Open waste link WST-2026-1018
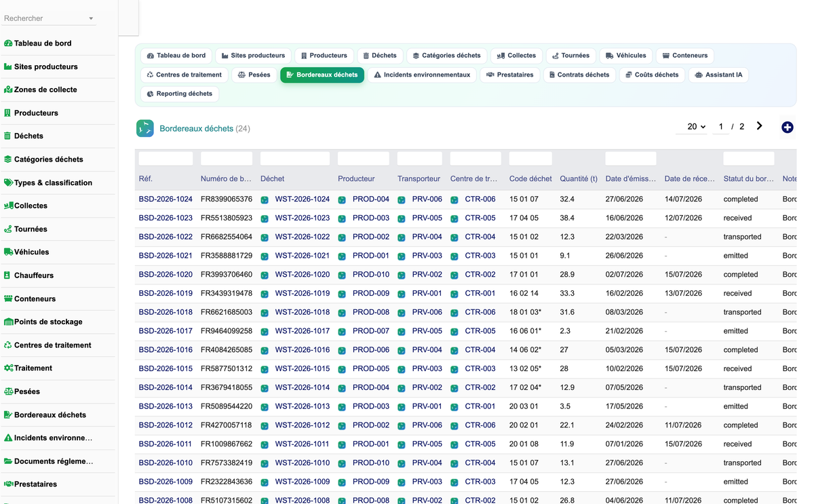814x504 pixels. tap(303, 313)
